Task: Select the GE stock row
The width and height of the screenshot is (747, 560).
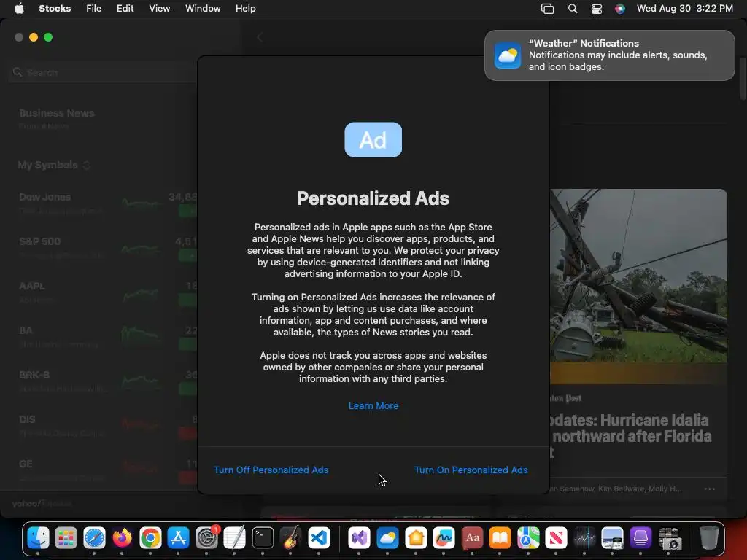Action: (108, 470)
